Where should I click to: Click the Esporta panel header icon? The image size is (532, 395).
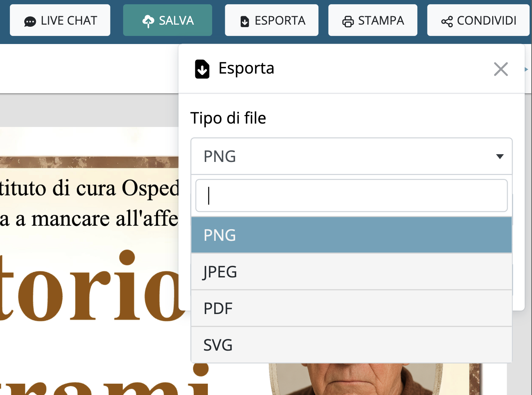tap(202, 69)
